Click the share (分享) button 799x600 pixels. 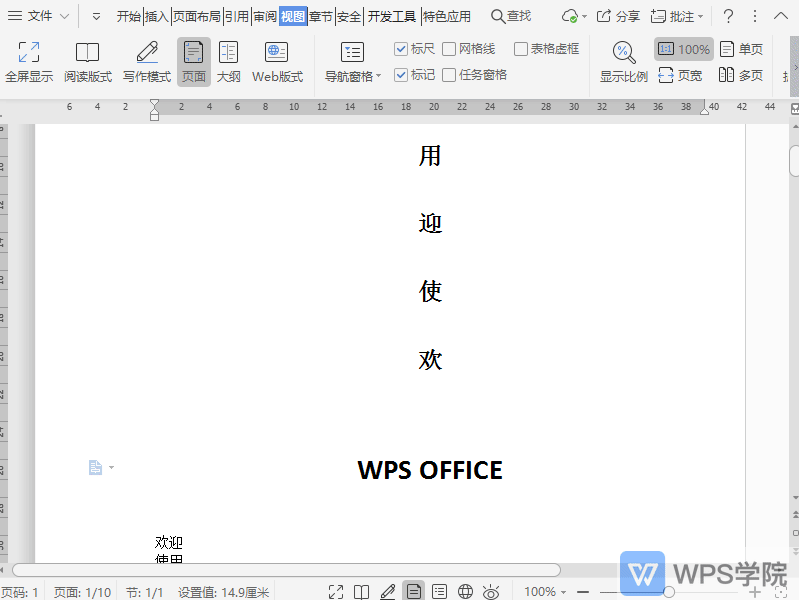tap(618, 16)
